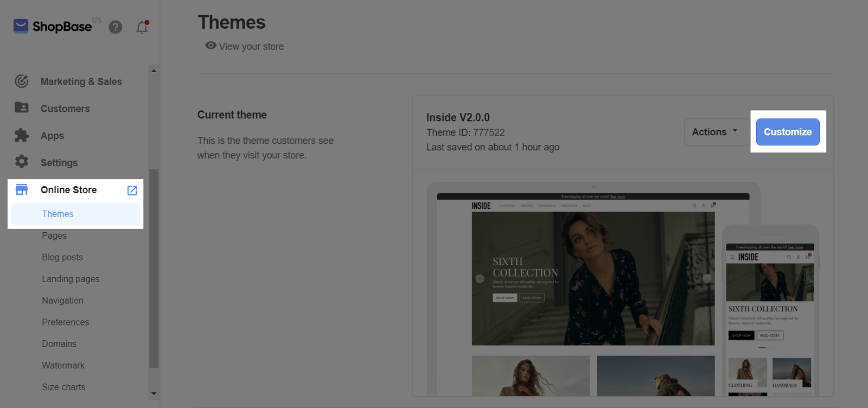Open Pages in the sidebar menu
Viewport: 868px width, 408px height.
[x=54, y=235]
